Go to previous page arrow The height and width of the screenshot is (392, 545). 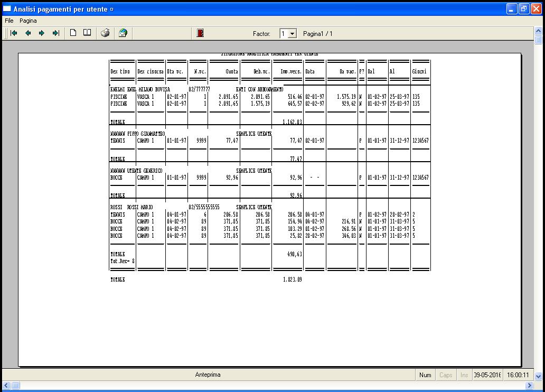click(x=28, y=33)
